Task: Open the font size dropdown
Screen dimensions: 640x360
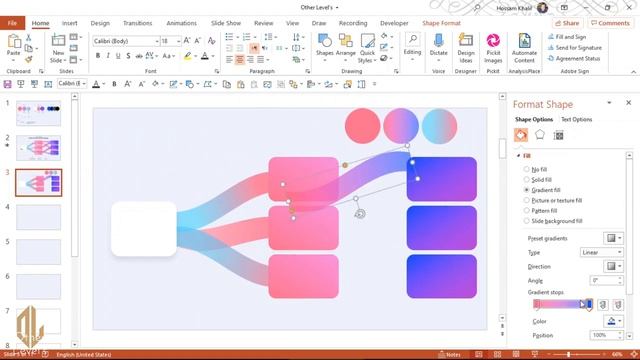Action: pos(178,41)
